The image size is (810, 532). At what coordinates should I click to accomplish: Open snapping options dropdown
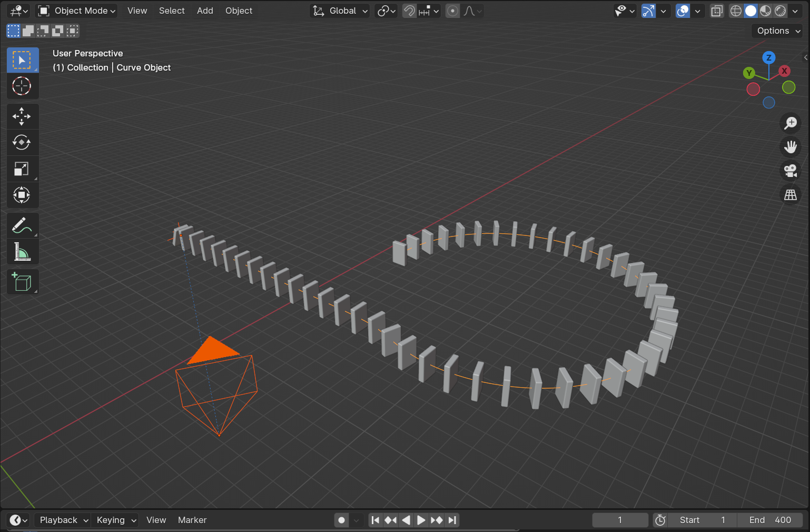[429, 11]
